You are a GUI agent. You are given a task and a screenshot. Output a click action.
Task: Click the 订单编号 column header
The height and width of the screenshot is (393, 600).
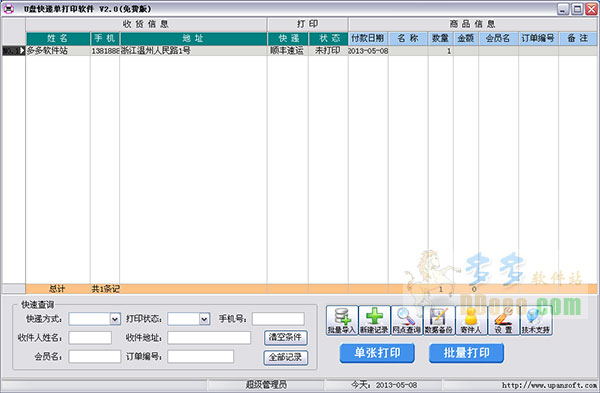tap(538, 39)
